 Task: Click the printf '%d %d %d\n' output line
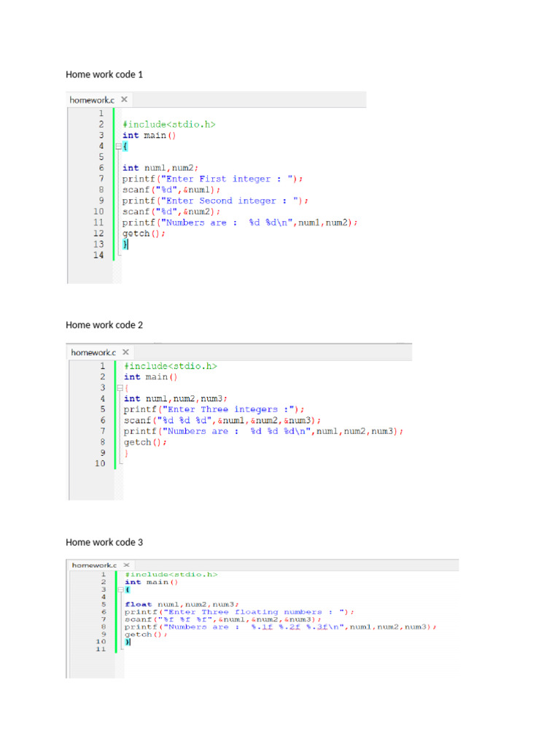click(263, 432)
